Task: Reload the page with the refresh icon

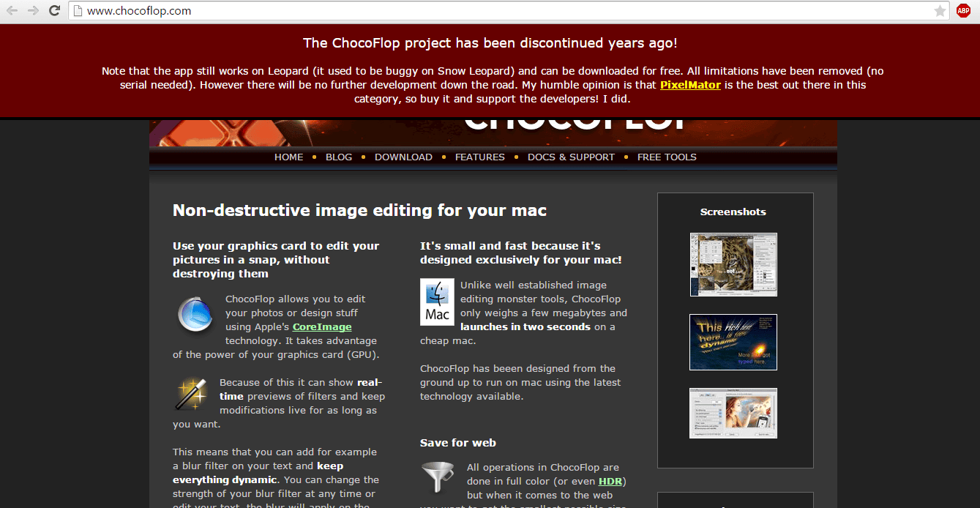Action: pos(54,11)
